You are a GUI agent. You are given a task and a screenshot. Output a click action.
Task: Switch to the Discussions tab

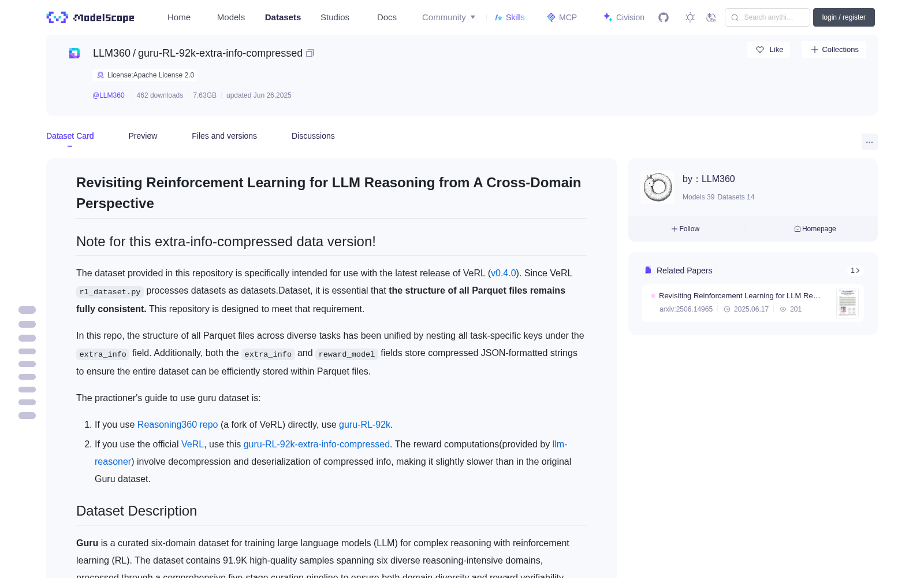point(313,136)
